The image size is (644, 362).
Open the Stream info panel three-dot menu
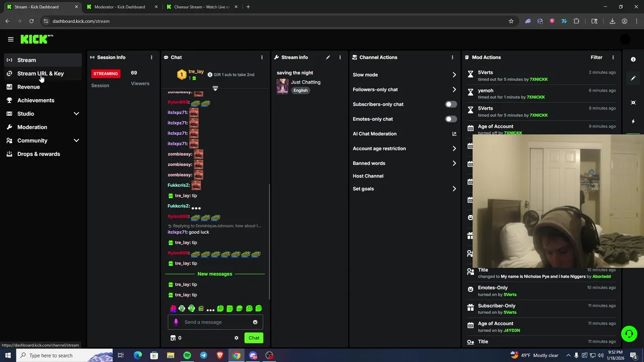pyautogui.click(x=340, y=57)
